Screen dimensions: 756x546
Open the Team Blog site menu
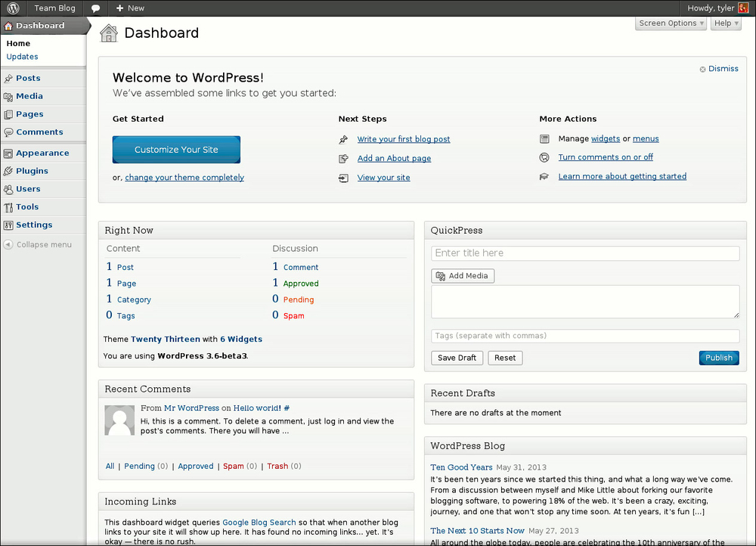coord(54,8)
